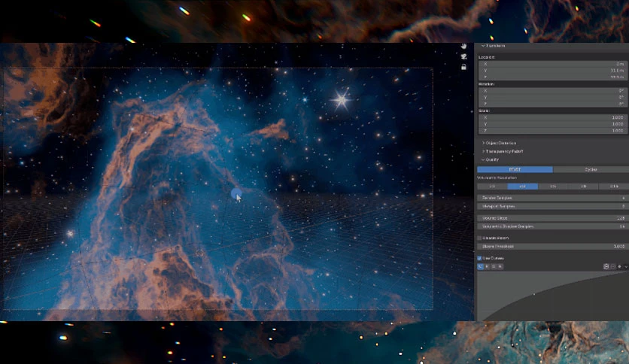Image resolution: width=629 pixels, height=364 pixels.
Task: Click the Rotation Y field
Action: point(553,98)
